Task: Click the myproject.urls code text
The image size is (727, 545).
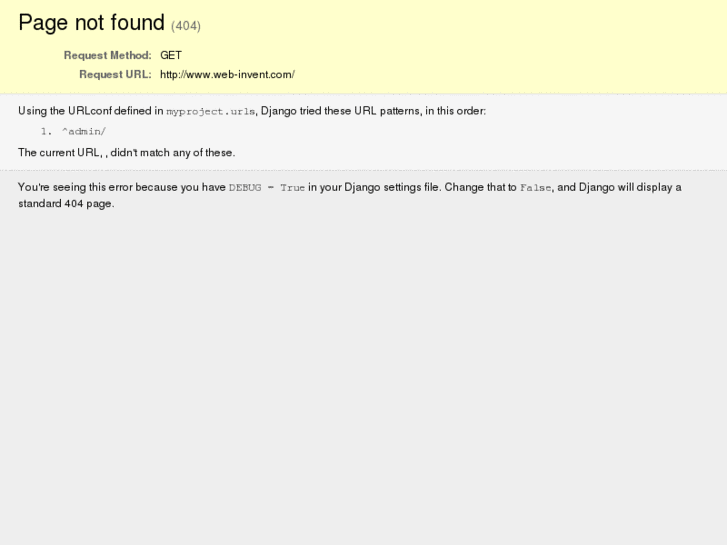Action: 210,112
